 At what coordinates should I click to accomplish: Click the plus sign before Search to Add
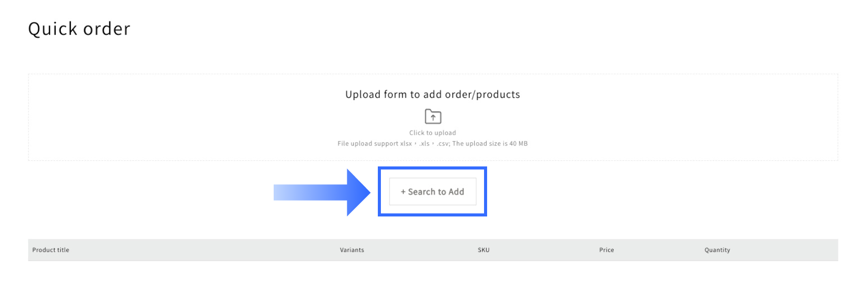coord(403,192)
